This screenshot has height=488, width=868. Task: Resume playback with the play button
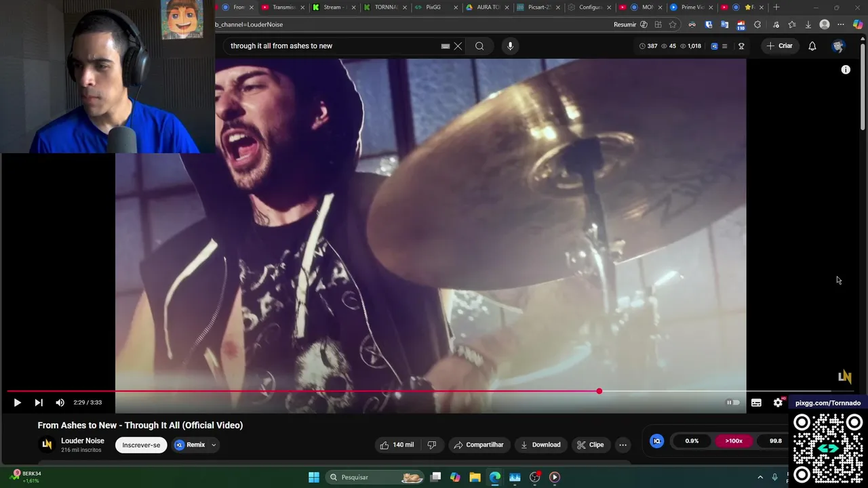(x=17, y=403)
